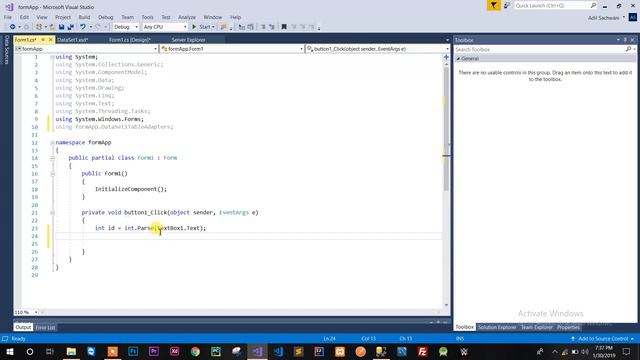Image resolution: width=640 pixels, height=360 pixels.
Task: Collapse the General group in Toolbox
Action: coord(458,59)
